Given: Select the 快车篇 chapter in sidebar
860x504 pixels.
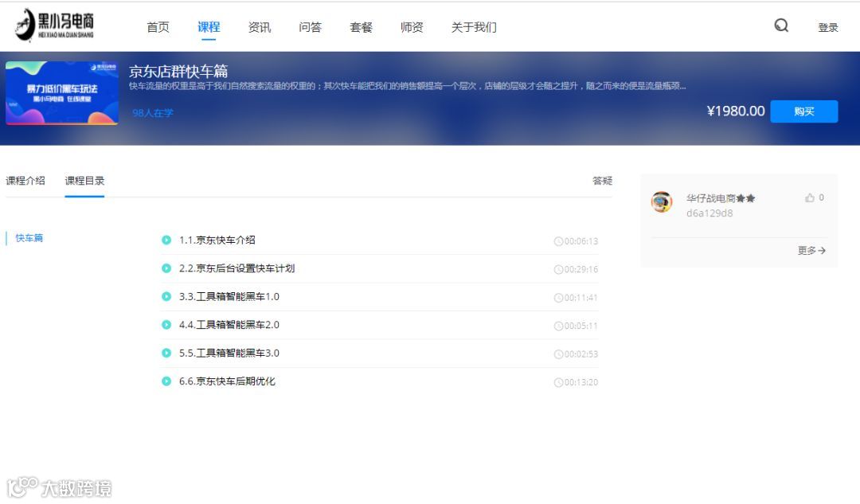Looking at the screenshot, I should 29,238.
